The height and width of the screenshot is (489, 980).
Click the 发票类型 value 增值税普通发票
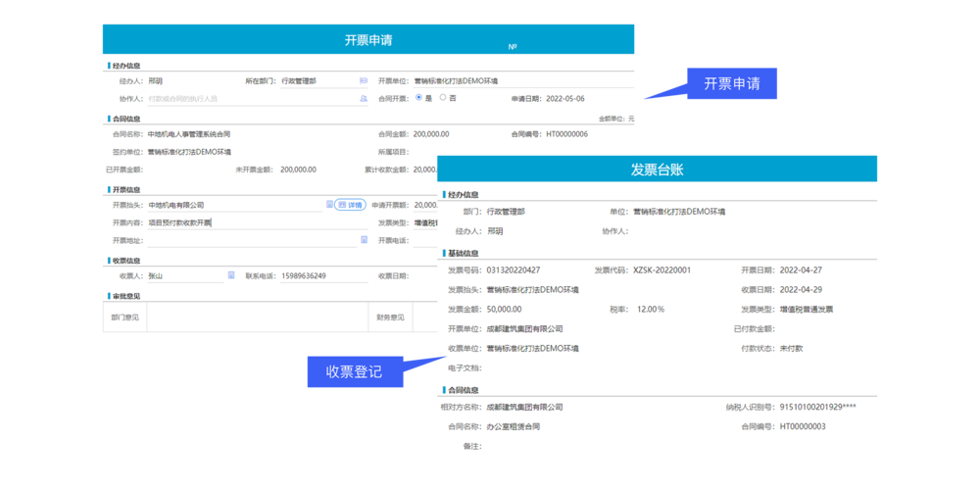click(807, 309)
